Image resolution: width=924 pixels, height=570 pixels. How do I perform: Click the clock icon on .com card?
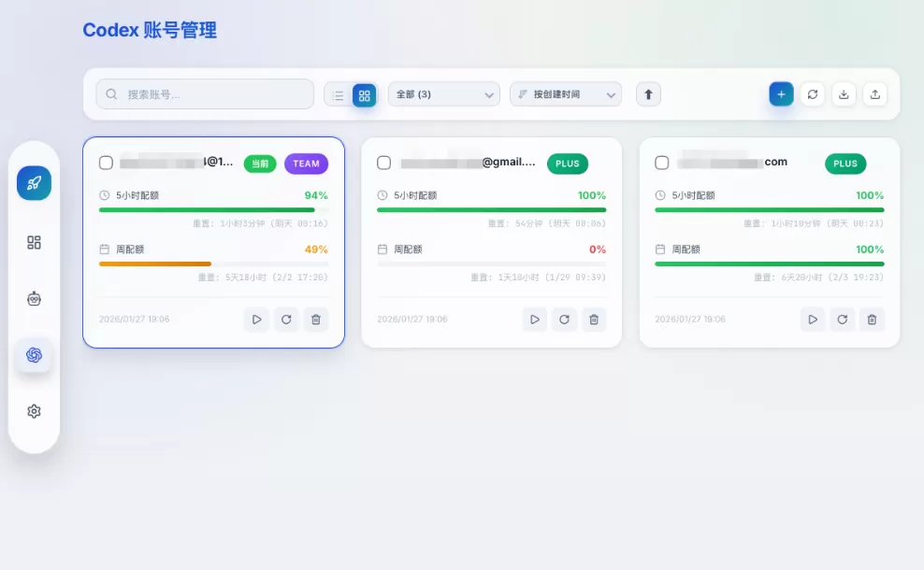pyautogui.click(x=660, y=195)
